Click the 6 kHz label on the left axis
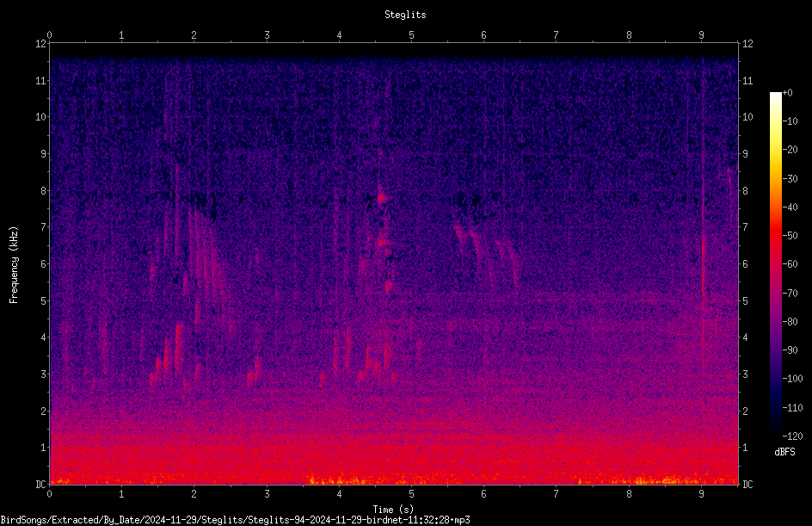 (x=43, y=263)
